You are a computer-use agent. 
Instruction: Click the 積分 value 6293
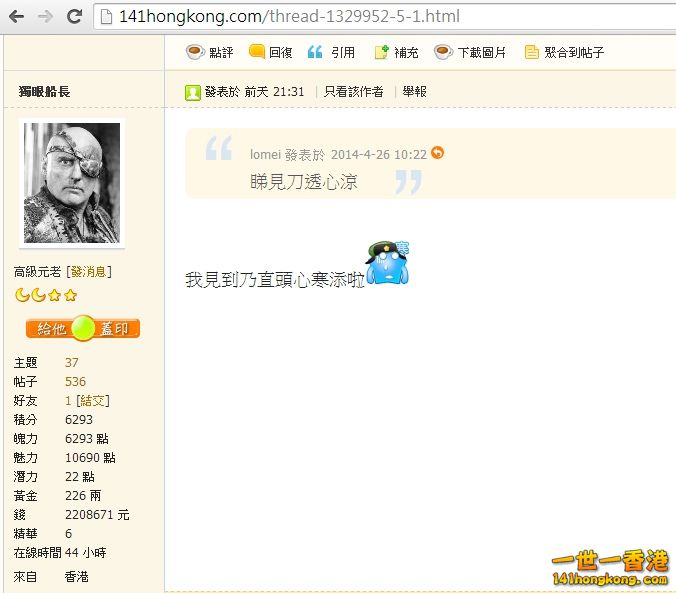(79, 420)
